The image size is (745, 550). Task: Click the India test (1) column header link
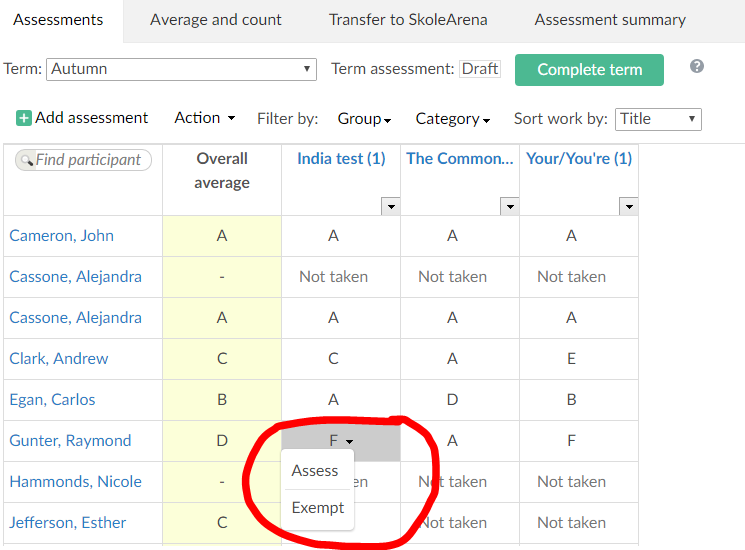click(x=341, y=158)
